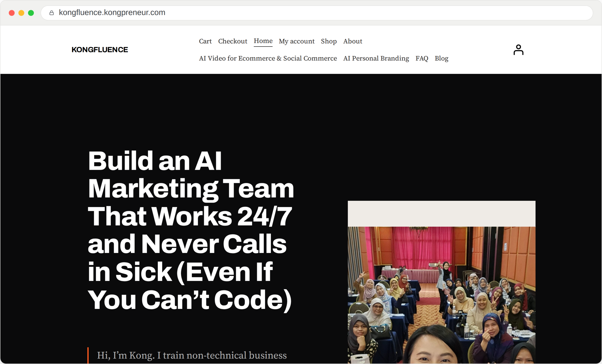Open the About page
This screenshot has width=602, height=364.
(x=352, y=41)
